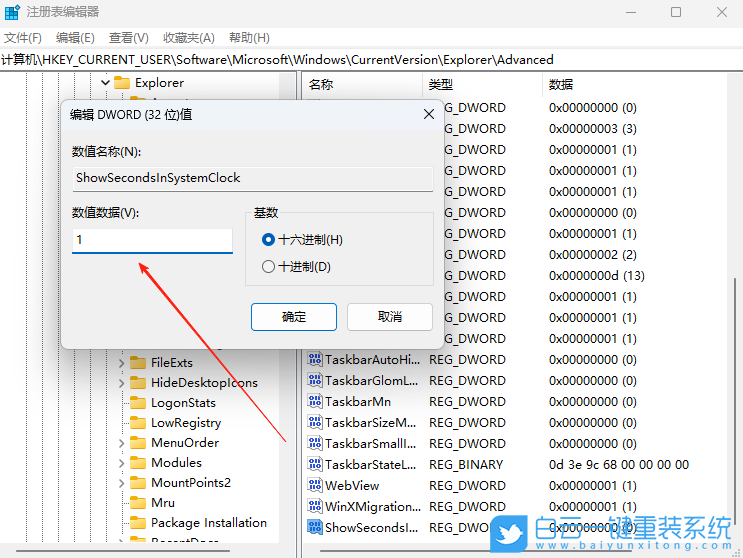Click the Modules folder icon

pos(138,462)
